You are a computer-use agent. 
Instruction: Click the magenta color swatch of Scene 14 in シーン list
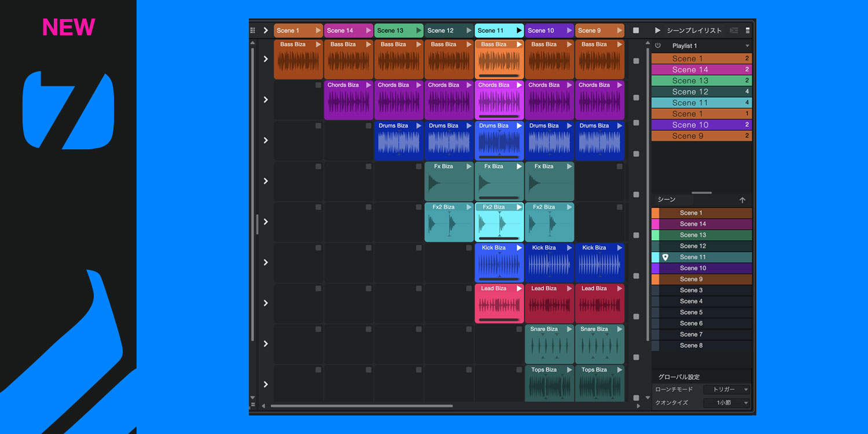[x=655, y=224]
